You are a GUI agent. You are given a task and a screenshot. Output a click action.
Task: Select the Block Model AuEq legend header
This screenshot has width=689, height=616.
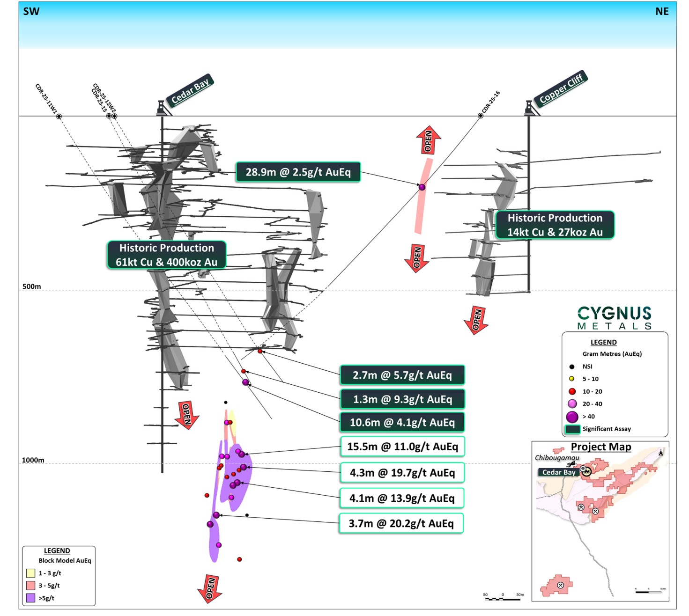[65, 560]
